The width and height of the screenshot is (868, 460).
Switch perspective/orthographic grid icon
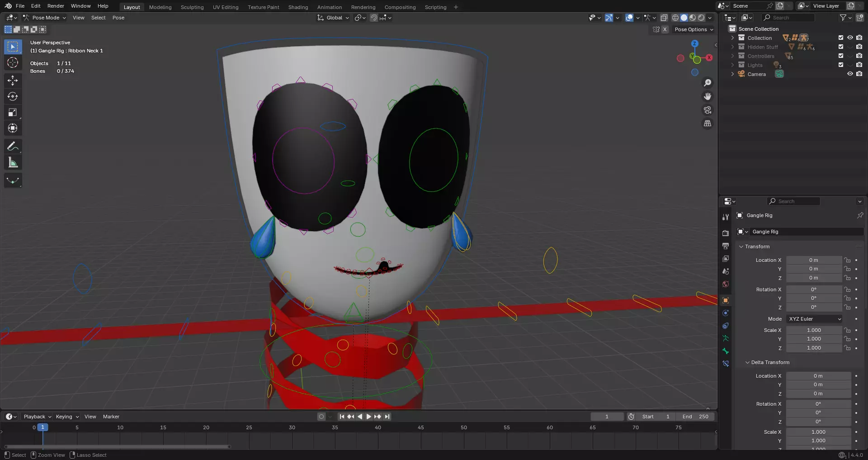click(708, 123)
